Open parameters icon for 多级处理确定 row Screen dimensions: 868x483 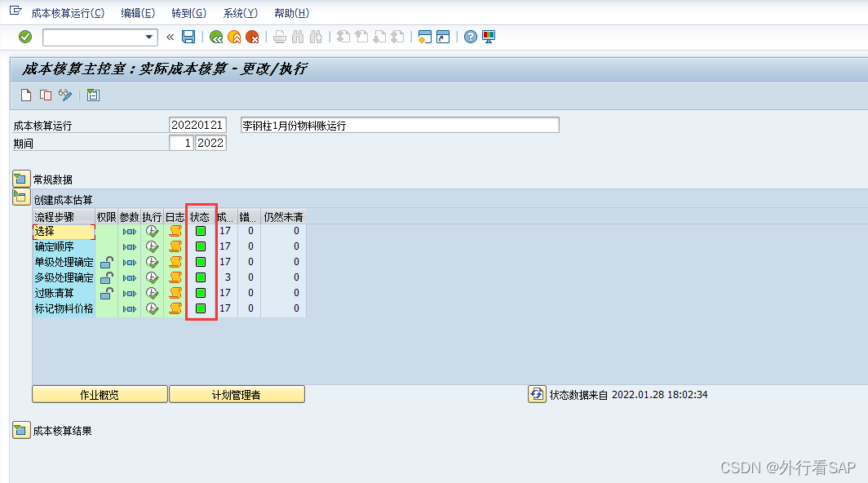[x=130, y=278]
